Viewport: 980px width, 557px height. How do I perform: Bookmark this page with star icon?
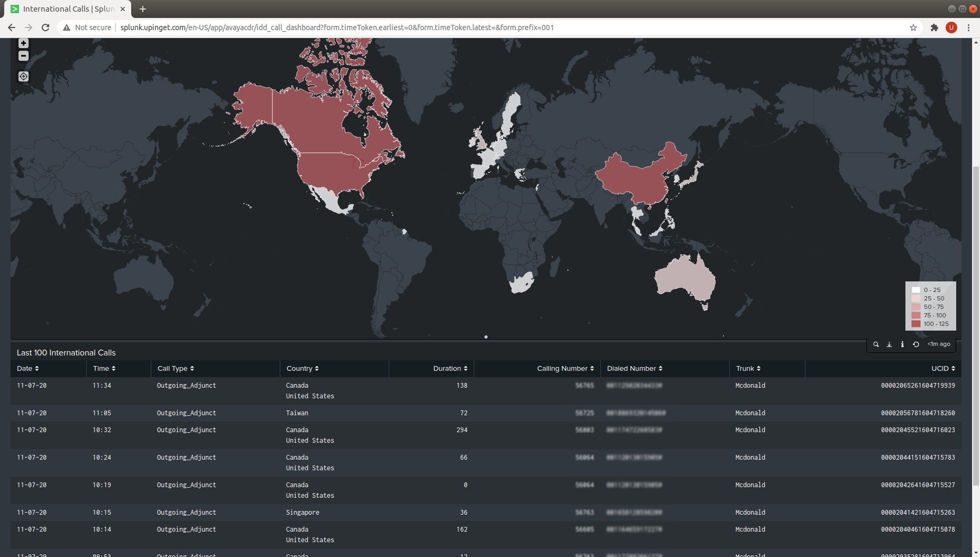pos(913,28)
